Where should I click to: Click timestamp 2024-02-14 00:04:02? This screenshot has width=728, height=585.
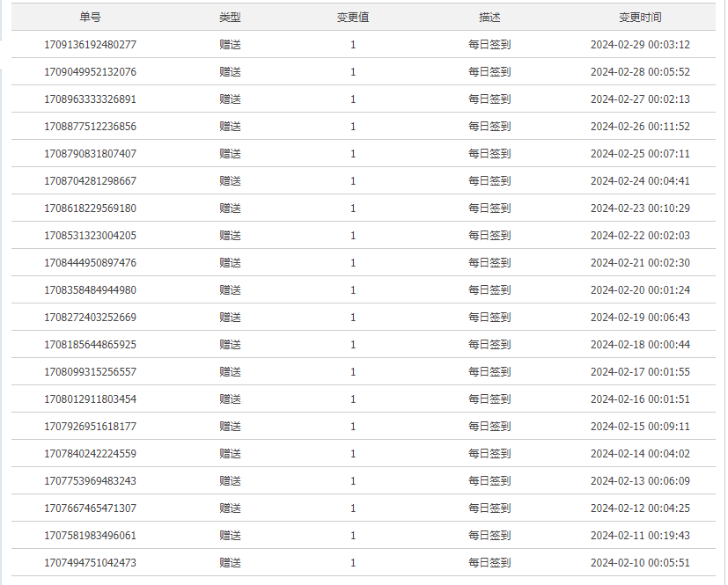pos(640,454)
